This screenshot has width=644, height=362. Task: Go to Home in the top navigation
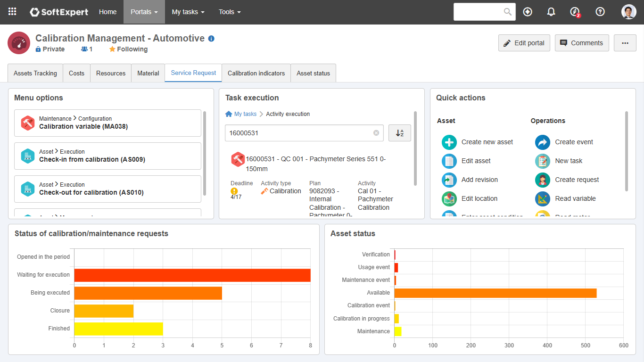point(107,12)
